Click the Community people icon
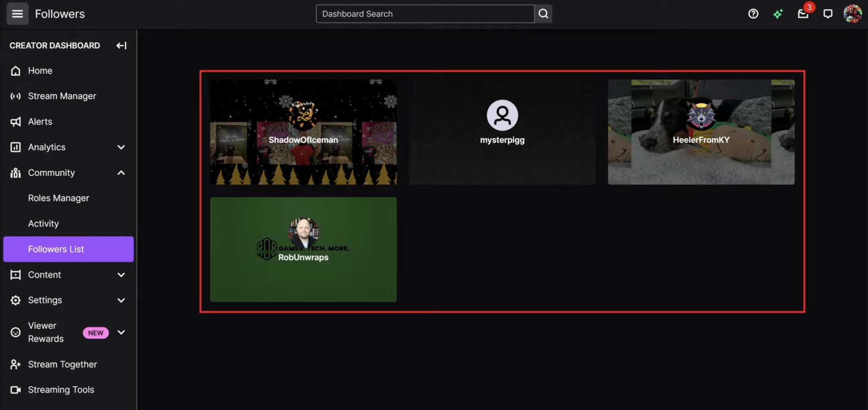The image size is (868, 410). tap(16, 173)
